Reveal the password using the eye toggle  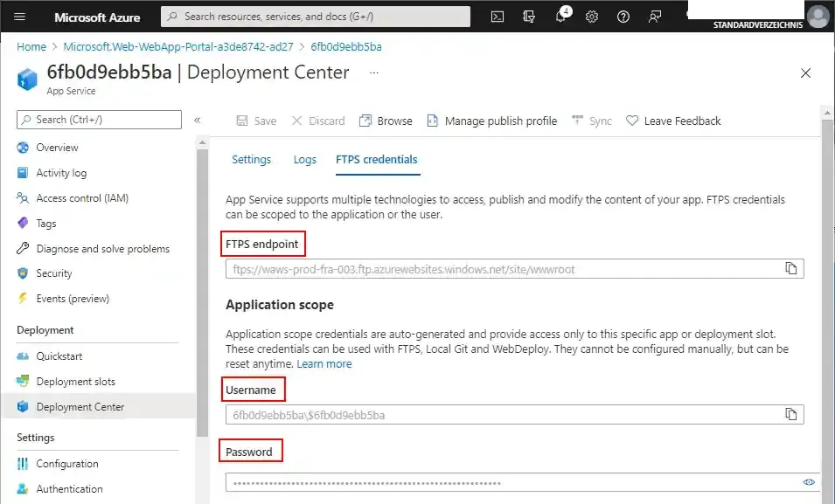coord(809,481)
